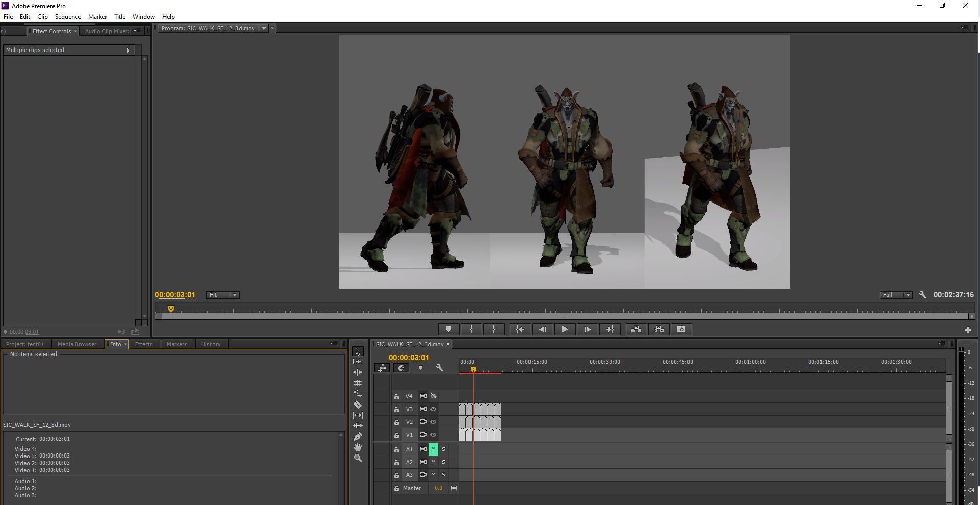980x505 pixels.
Task: Unmute the A1 audio track
Action: [433, 449]
